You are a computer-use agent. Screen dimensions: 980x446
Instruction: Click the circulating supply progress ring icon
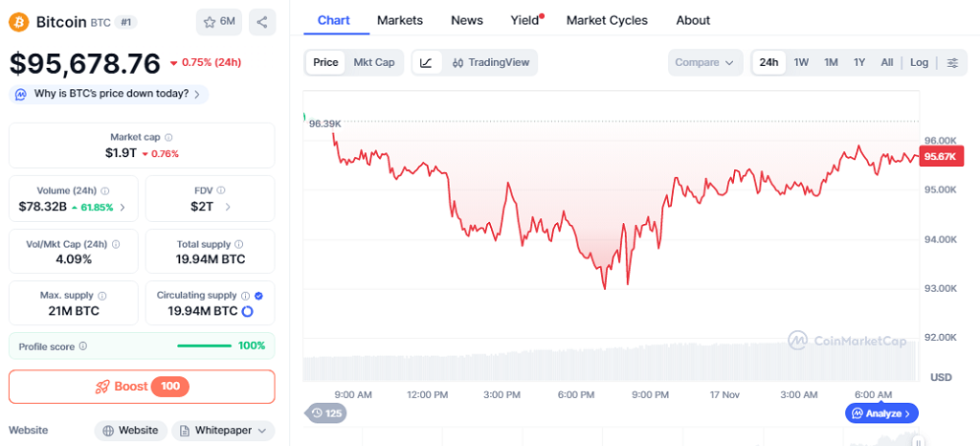click(247, 311)
